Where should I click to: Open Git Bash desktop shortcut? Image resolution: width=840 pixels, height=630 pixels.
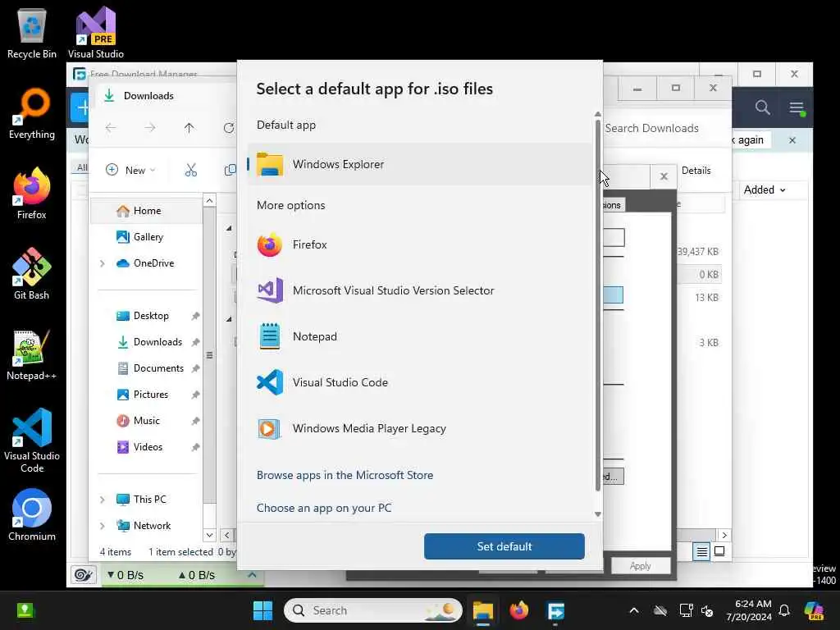coord(32,274)
